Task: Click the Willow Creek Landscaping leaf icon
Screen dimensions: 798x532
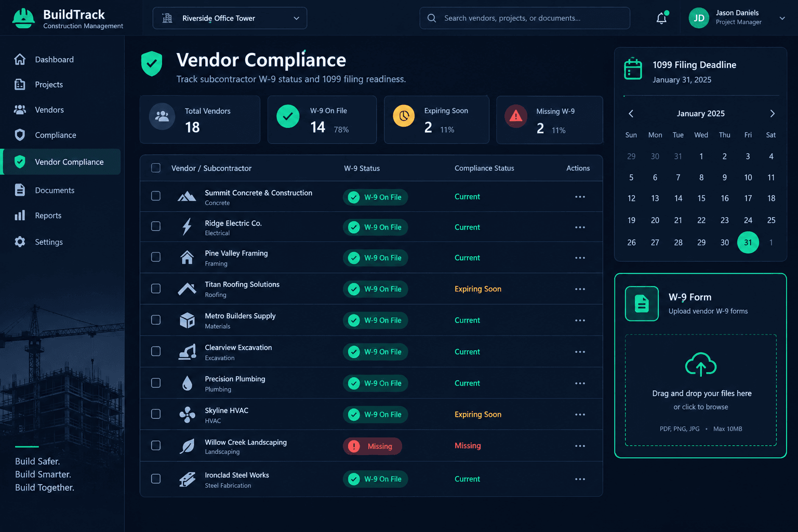Action: pyautogui.click(x=187, y=446)
